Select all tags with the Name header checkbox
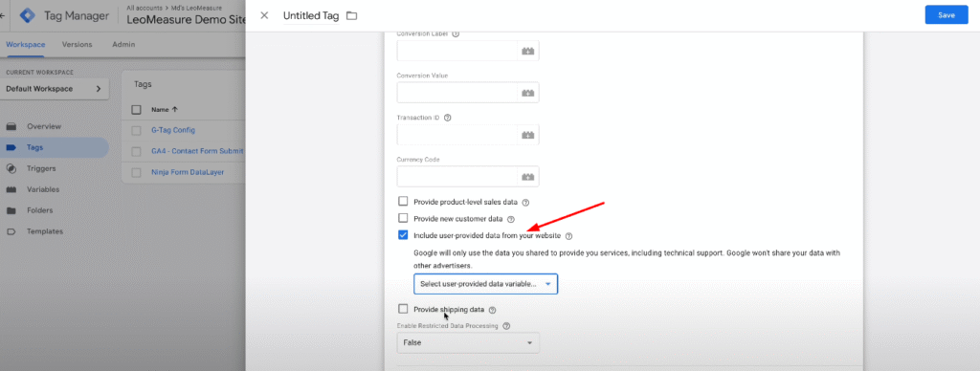This screenshot has width=980, height=371. point(136,109)
